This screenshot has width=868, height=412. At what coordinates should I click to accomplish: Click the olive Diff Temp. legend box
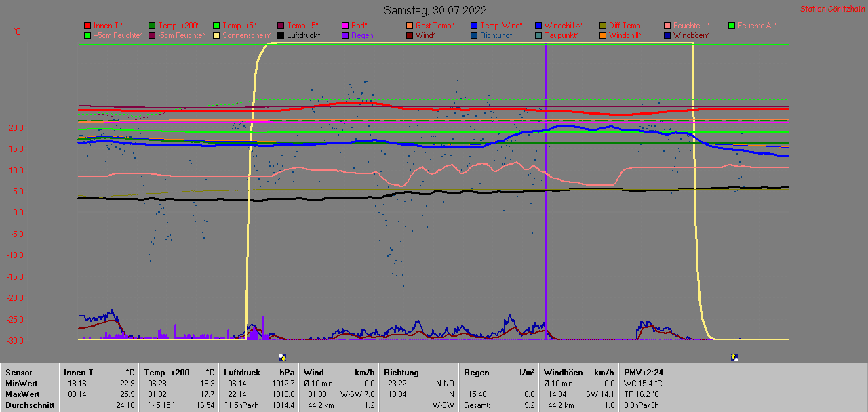(x=603, y=26)
